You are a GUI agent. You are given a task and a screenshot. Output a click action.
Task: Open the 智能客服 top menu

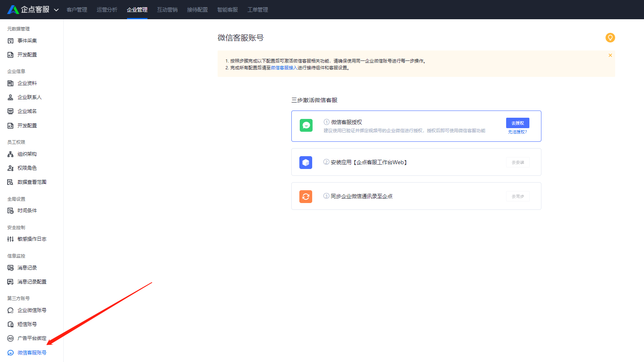point(227,10)
